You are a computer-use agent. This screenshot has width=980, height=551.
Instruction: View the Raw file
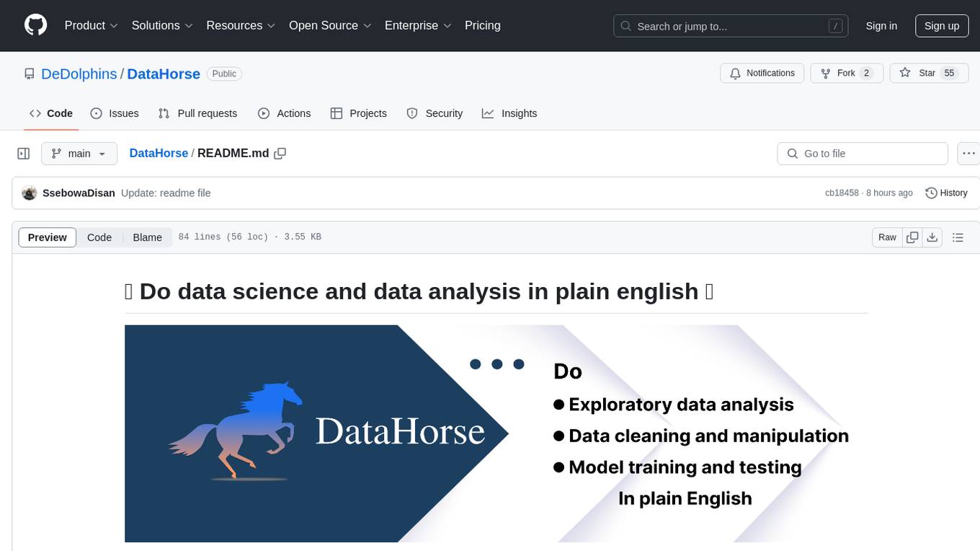[x=887, y=237]
